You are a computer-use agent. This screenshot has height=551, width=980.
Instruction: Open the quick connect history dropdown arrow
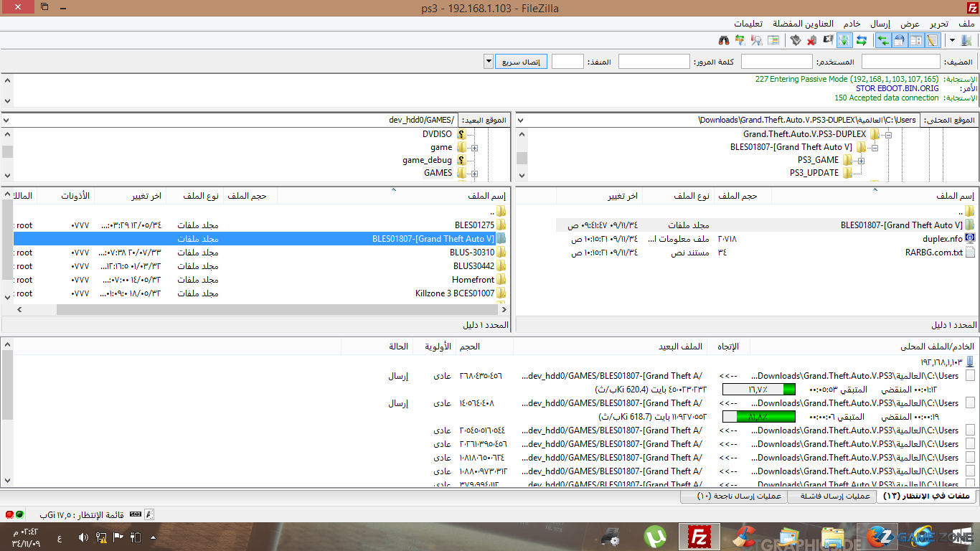(489, 62)
